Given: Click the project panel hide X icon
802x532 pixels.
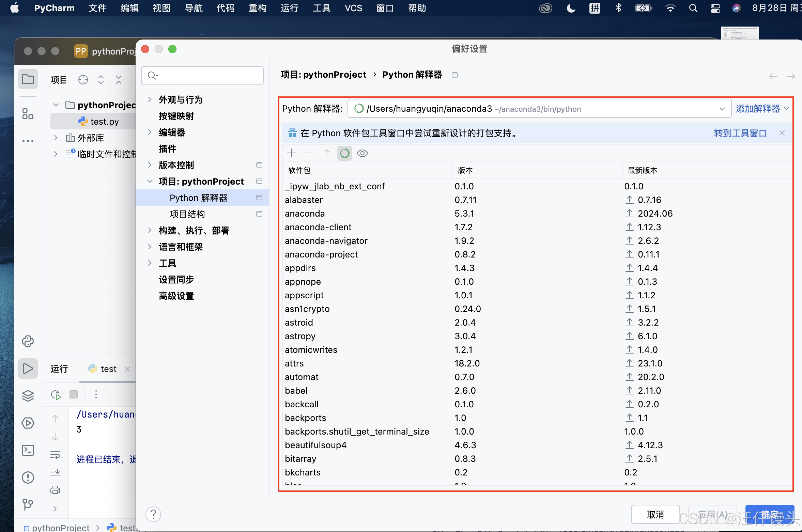Looking at the screenshot, I should point(119,80).
